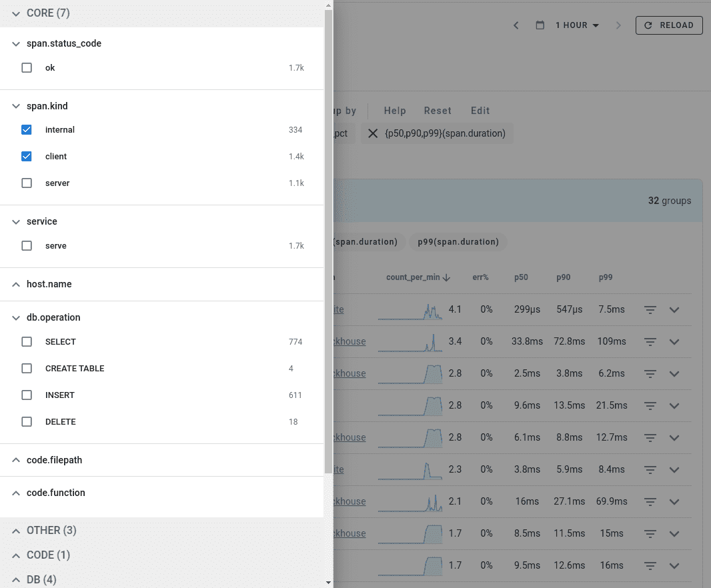Expand the row with p50 3.8ms
Viewport: 711px width, 588px height.
pos(674,470)
